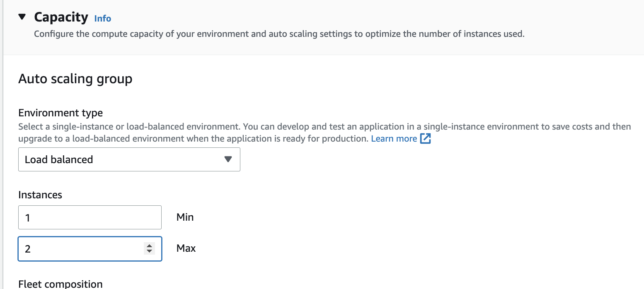
Task: Click the Capacity description text
Action: (x=279, y=34)
